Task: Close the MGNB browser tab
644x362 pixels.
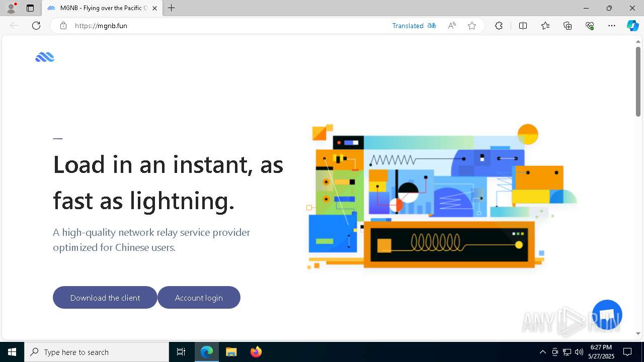Action: tap(154, 8)
